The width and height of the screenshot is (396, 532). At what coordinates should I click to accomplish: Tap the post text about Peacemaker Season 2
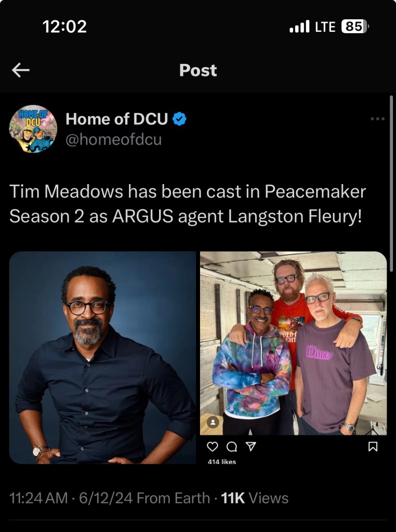tap(188, 203)
